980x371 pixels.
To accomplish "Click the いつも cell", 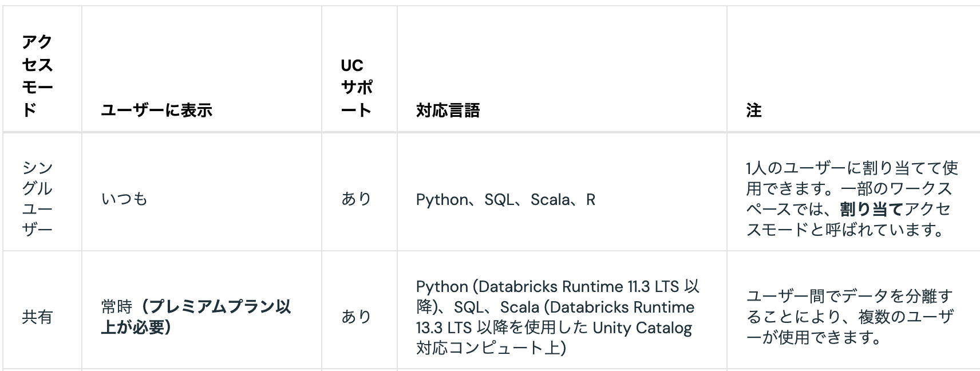I will coord(124,199).
